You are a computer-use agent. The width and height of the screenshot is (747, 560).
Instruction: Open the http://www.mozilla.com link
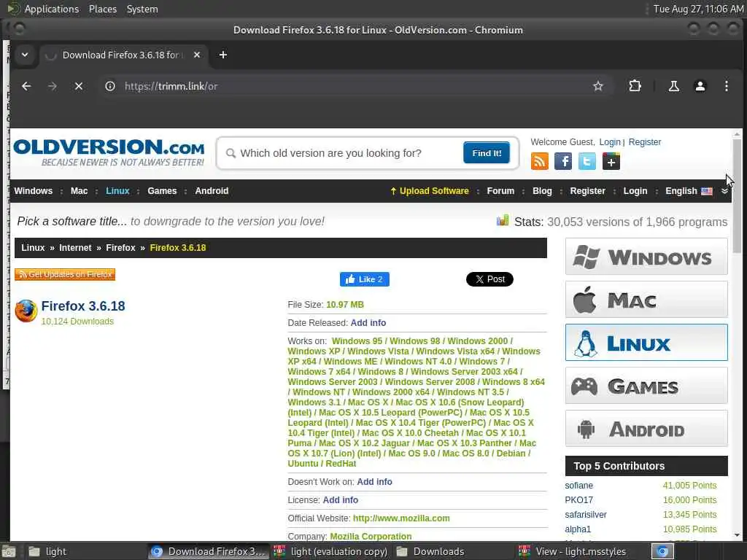401,518
